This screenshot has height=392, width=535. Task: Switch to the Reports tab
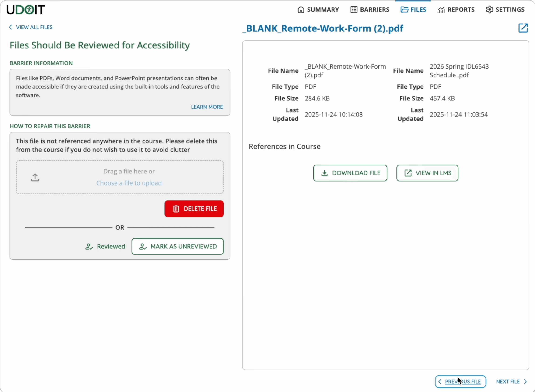(x=456, y=10)
